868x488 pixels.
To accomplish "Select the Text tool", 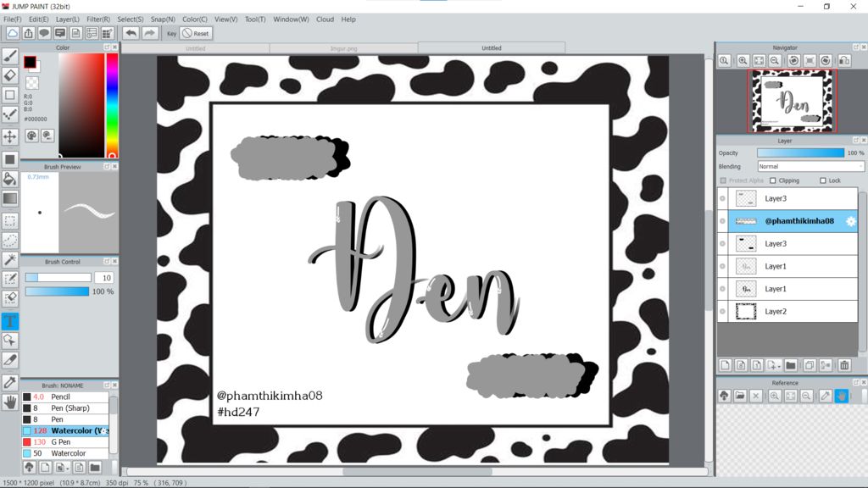I will [x=10, y=321].
